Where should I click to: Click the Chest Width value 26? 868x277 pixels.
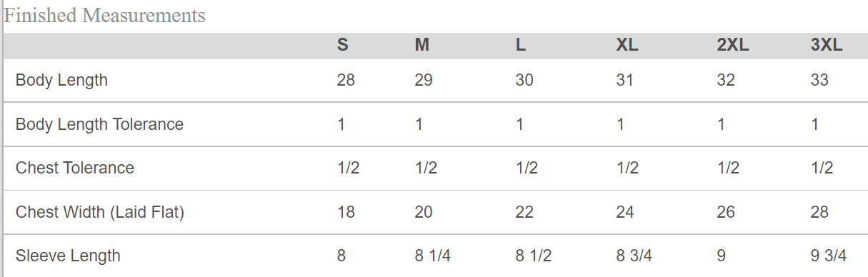pyautogui.click(x=726, y=212)
